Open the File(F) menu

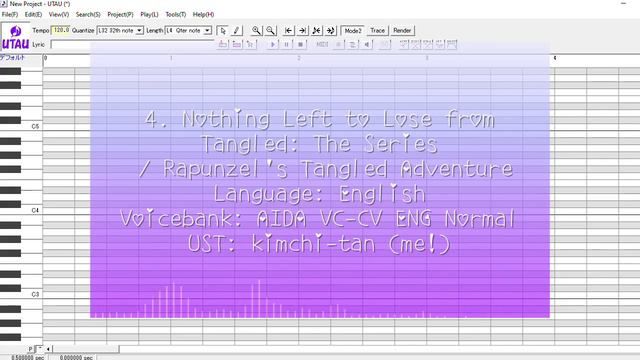point(10,14)
